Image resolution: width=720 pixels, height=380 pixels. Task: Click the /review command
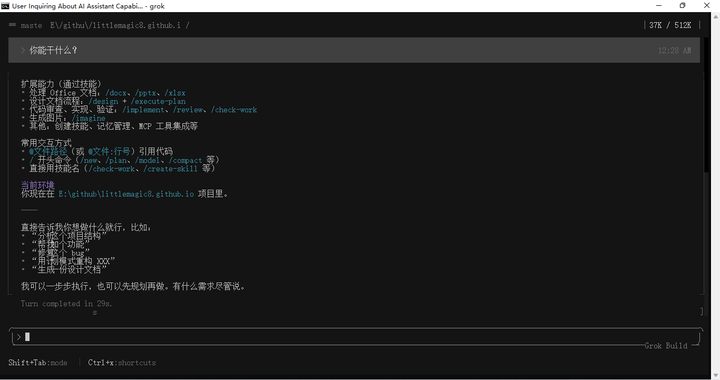point(187,110)
